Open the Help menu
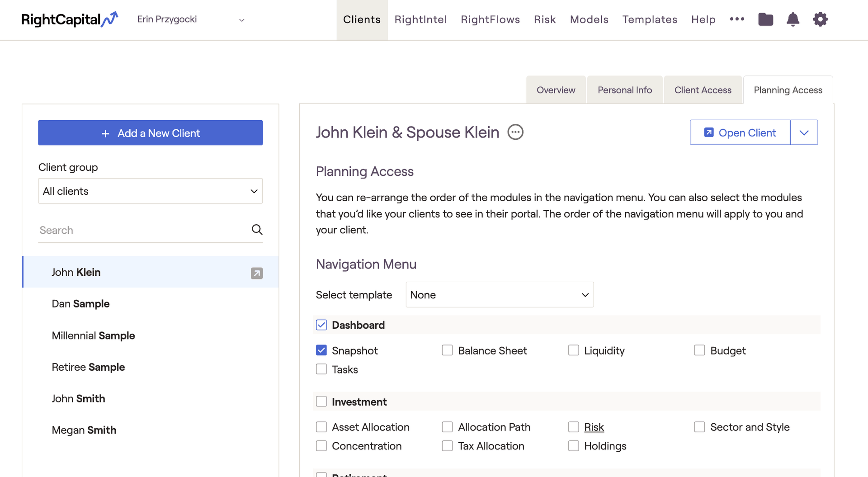Image resolution: width=868 pixels, height=477 pixels. pos(703,20)
